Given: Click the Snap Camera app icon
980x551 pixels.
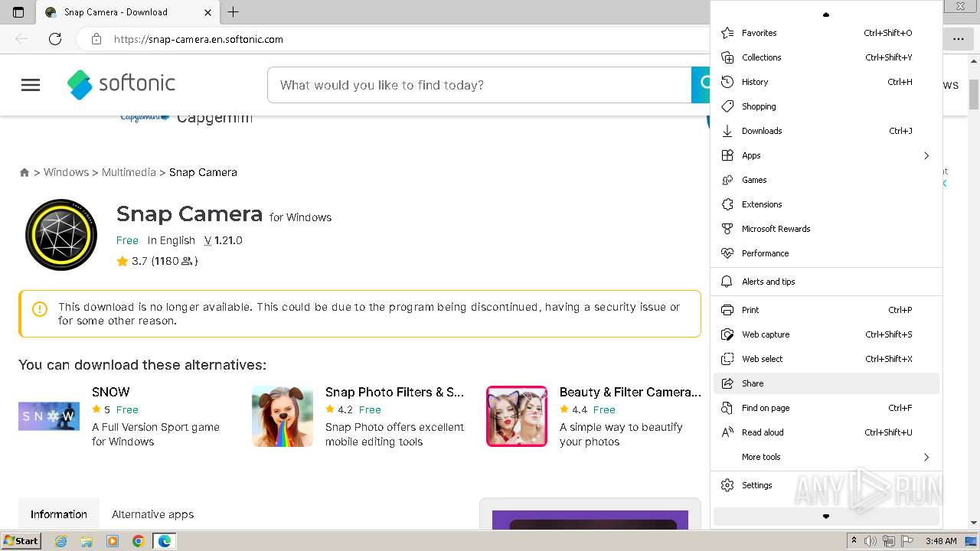Looking at the screenshot, I should coord(61,235).
